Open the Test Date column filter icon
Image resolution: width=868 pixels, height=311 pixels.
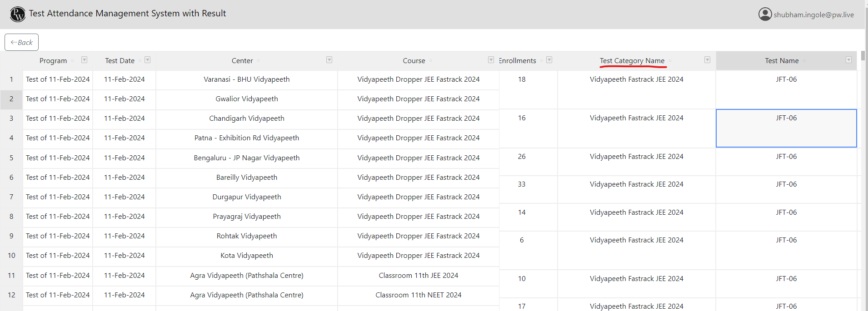147,60
